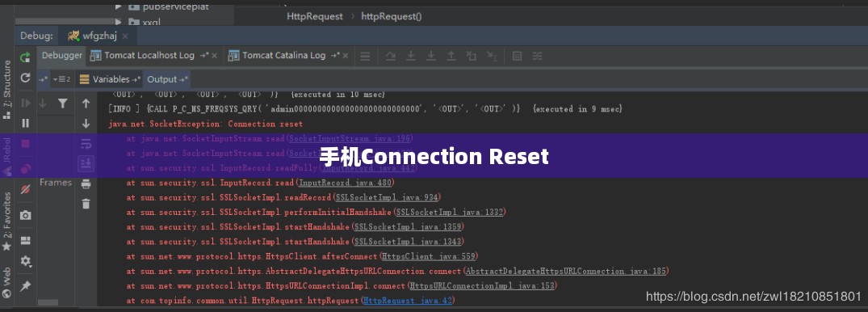Image resolution: width=868 pixels, height=312 pixels.
Task: Switch to Tomcat Catalina Log tab
Action: tap(284, 56)
